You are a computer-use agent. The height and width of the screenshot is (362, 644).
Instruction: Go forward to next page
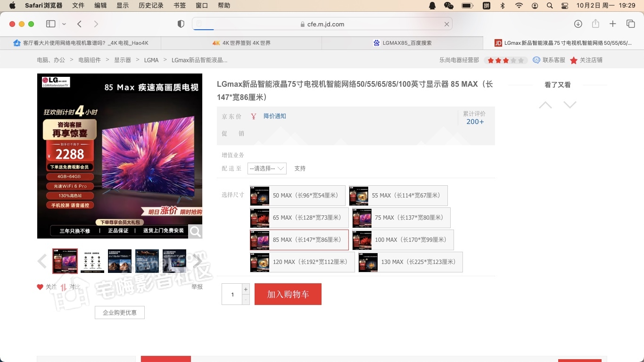(96, 24)
